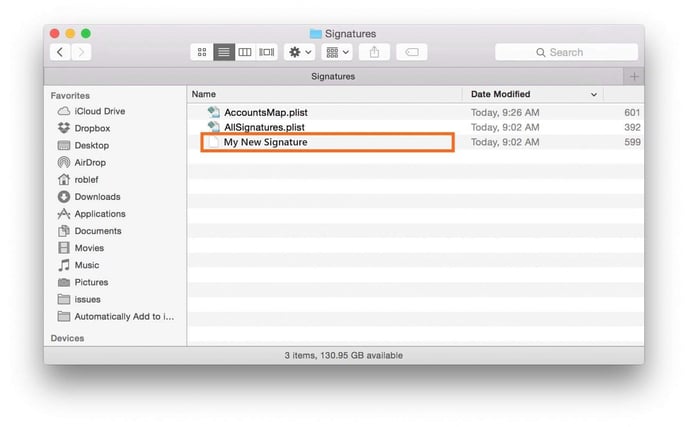
Task: Go back with the left arrow button
Action: pos(60,52)
